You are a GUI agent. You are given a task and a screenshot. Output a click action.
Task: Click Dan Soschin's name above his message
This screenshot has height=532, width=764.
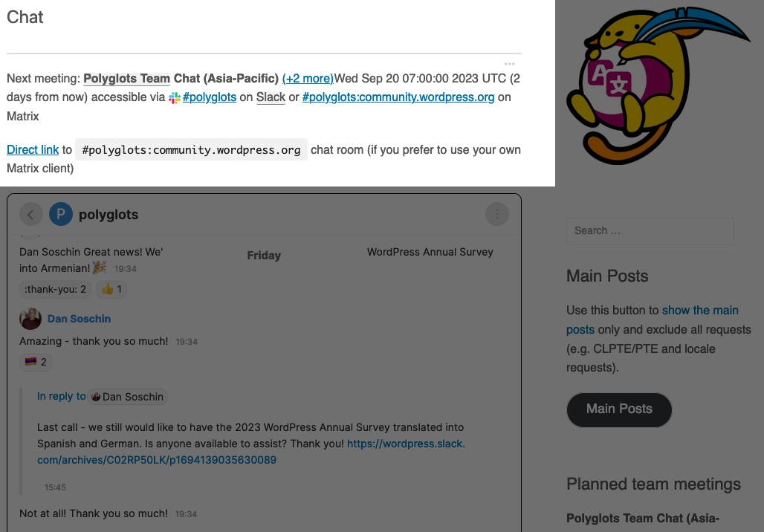point(79,319)
